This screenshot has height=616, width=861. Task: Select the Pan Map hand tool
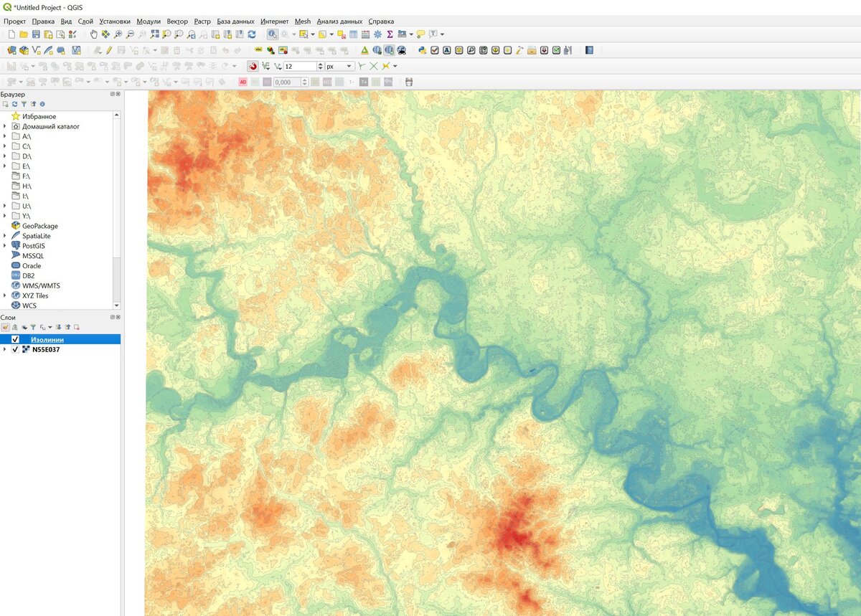pos(94,34)
